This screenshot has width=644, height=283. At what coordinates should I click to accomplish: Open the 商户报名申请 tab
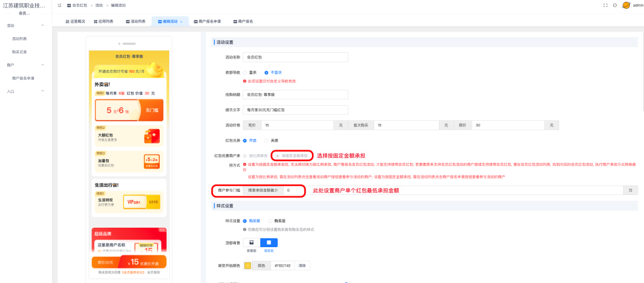205,21
